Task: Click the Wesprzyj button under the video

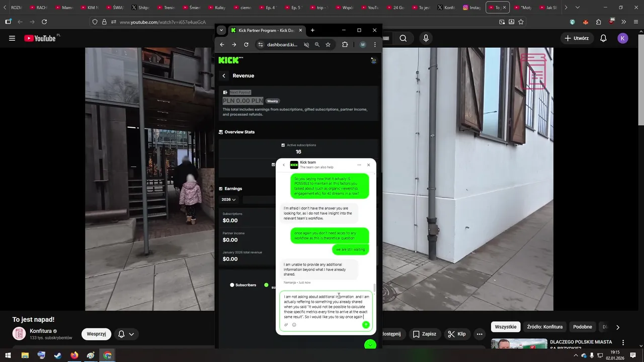Action: pos(96,334)
